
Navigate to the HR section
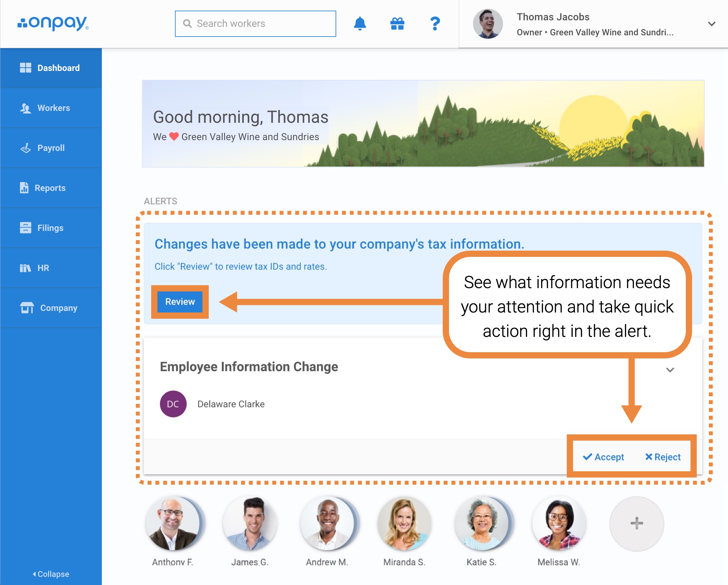pyautogui.click(x=43, y=268)
